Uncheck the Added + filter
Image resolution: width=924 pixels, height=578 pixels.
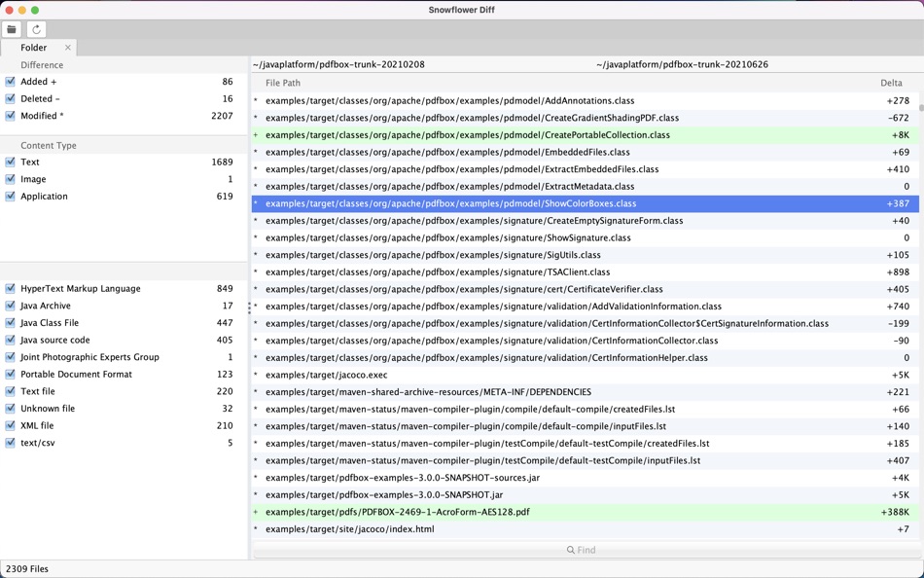(10, 82)
